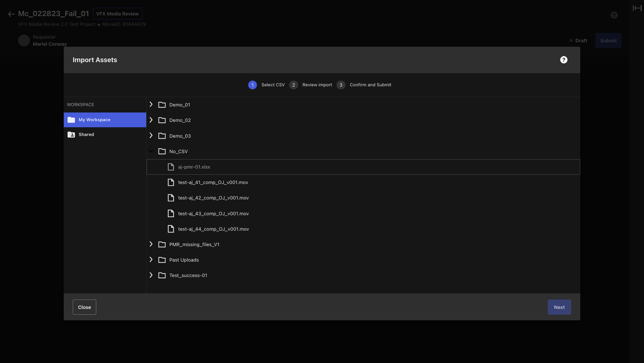Viewport: 644px width, 363px height.
Task: Expand the Past Uploads chevron
Action: pyautogui.click(x=151, y=260)
